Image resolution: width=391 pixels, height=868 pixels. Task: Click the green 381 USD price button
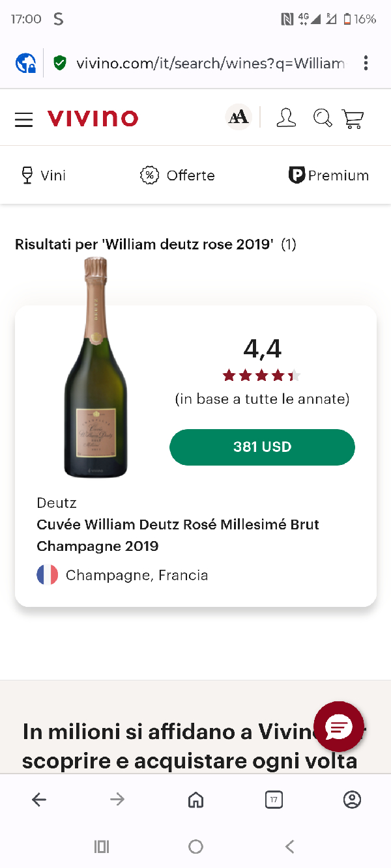coord(262,447)
